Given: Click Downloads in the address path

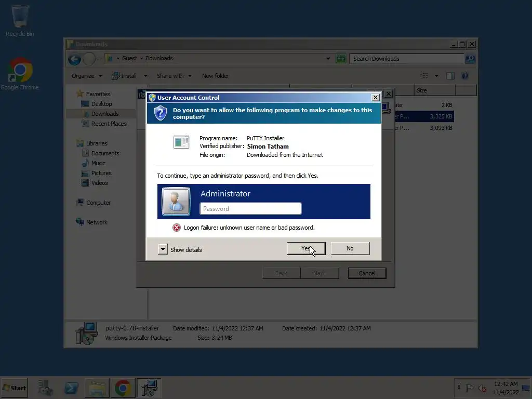Looking at the screenshot, I should click(x=159, y=58).
